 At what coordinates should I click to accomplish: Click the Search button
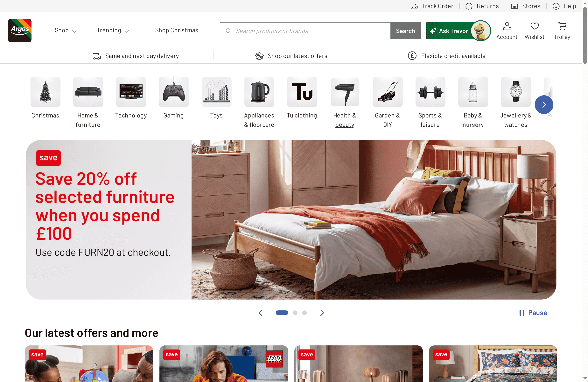(406, 31)
